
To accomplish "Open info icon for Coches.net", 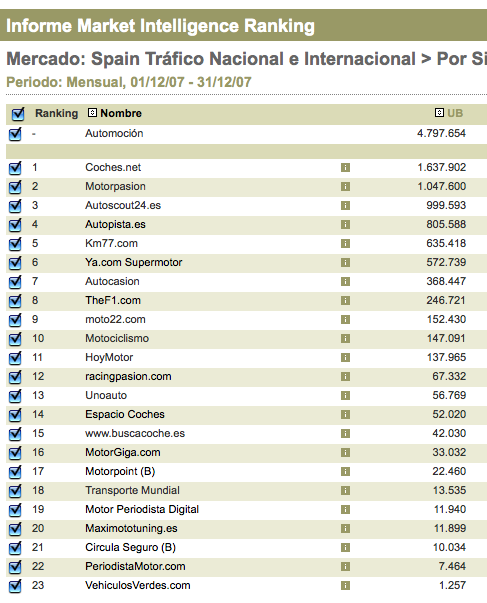I will [x=345, y=168].
